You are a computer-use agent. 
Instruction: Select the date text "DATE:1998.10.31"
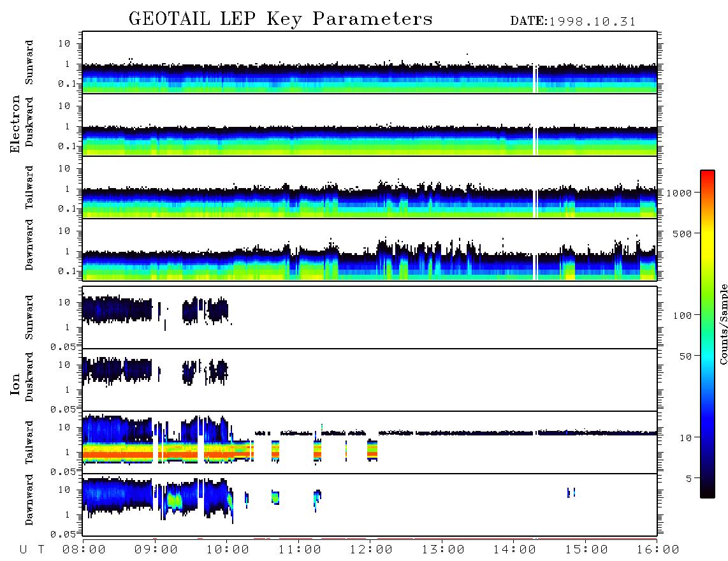(572, 22)
